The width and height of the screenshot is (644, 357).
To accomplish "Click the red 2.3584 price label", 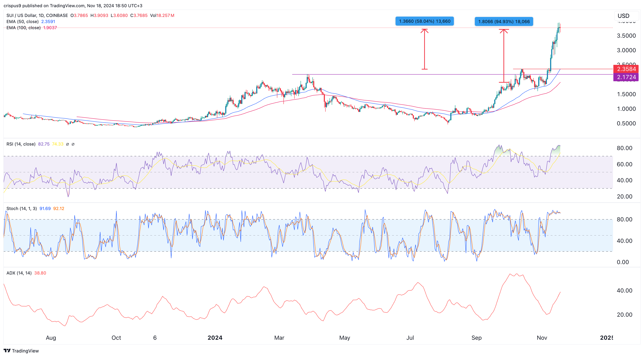I will tap(626, 69).
